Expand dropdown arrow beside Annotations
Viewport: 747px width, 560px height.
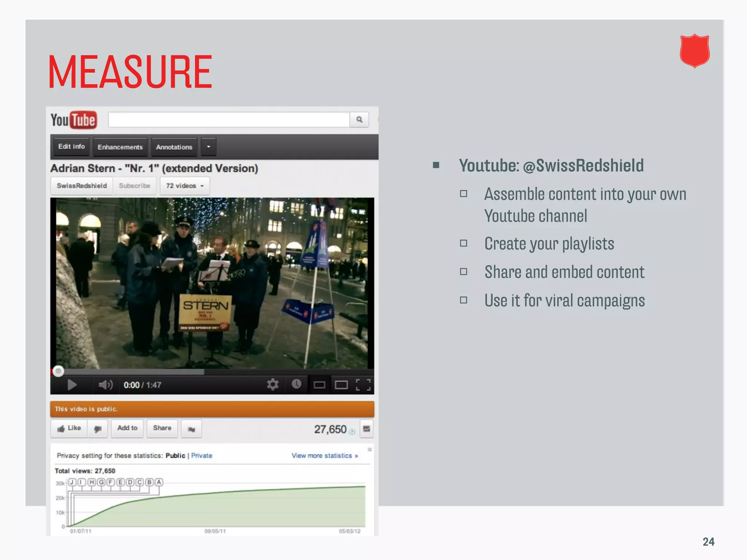[209, 147]
